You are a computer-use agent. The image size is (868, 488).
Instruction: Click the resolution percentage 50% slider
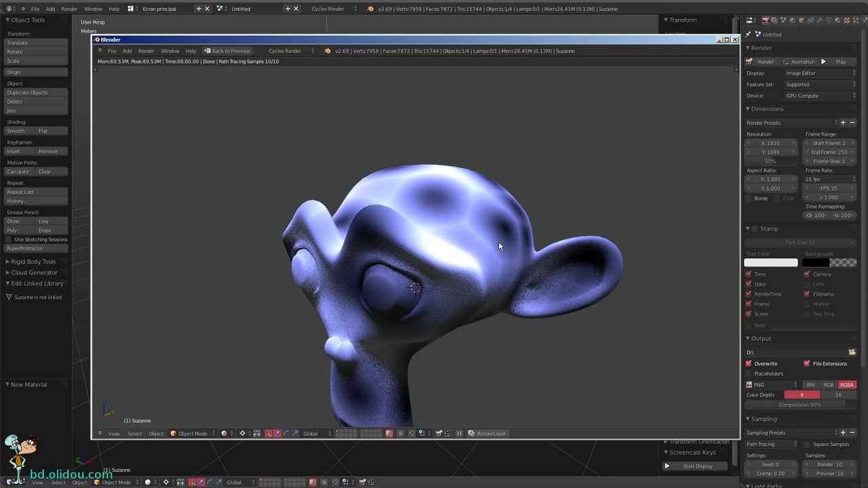pyautogui.click(x=772, y=161)
